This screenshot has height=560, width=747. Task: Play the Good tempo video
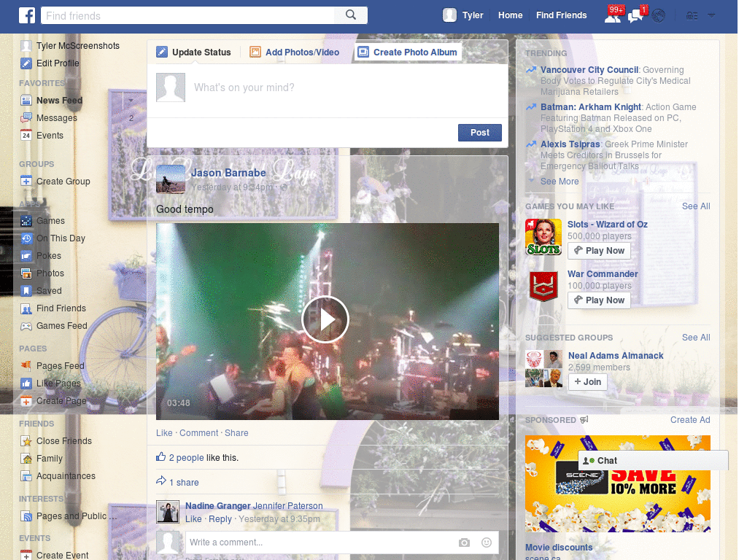pos(325,319)
